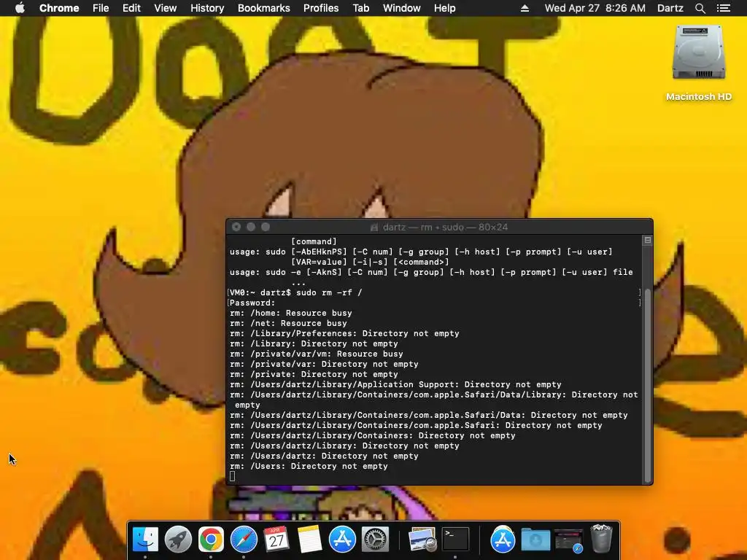Open the Trash in the Dock

click(x=601, y=539)
